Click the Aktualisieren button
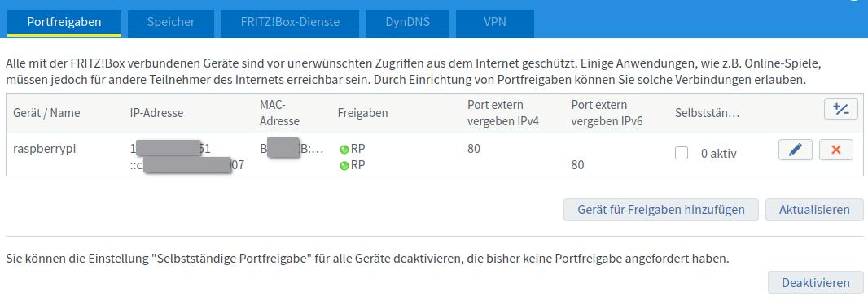 coord(814,210)
